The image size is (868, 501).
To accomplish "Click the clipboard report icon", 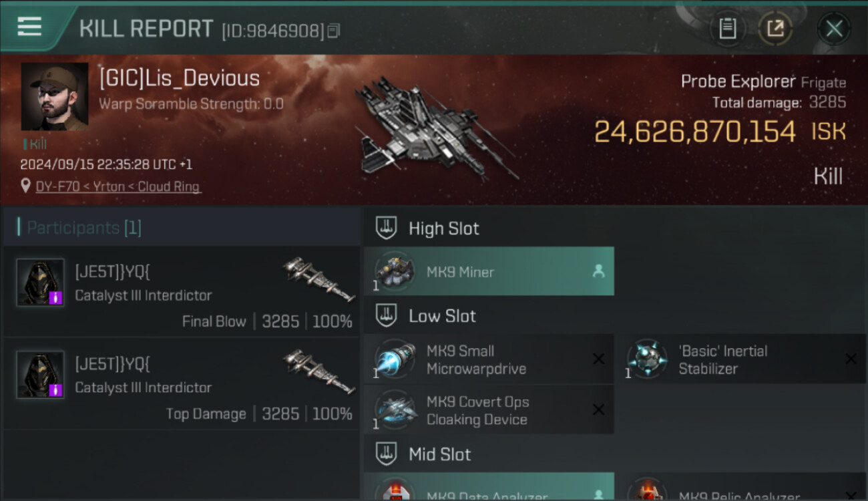I will tap(727, 29).
